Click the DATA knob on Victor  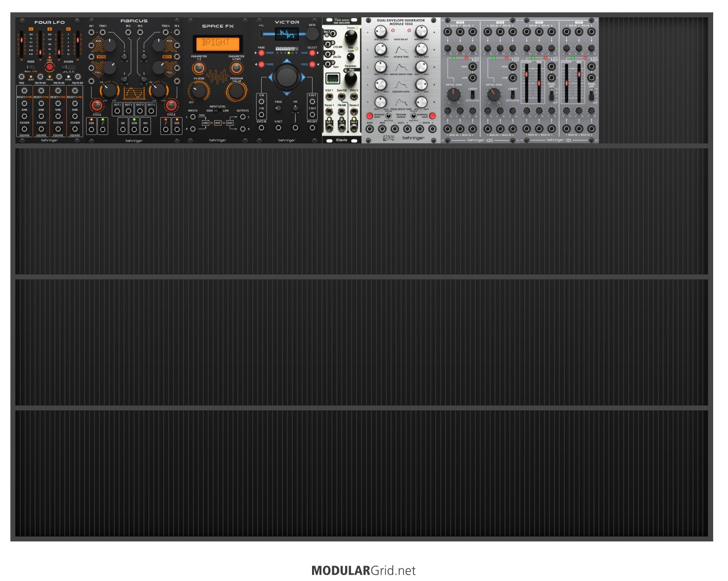(x=312, y=34)
